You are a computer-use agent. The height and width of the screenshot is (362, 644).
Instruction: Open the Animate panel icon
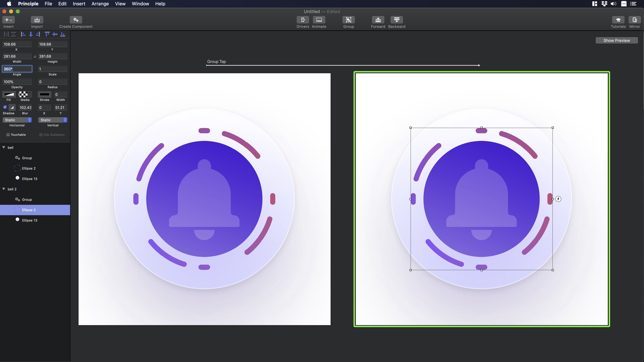[319, 20]
